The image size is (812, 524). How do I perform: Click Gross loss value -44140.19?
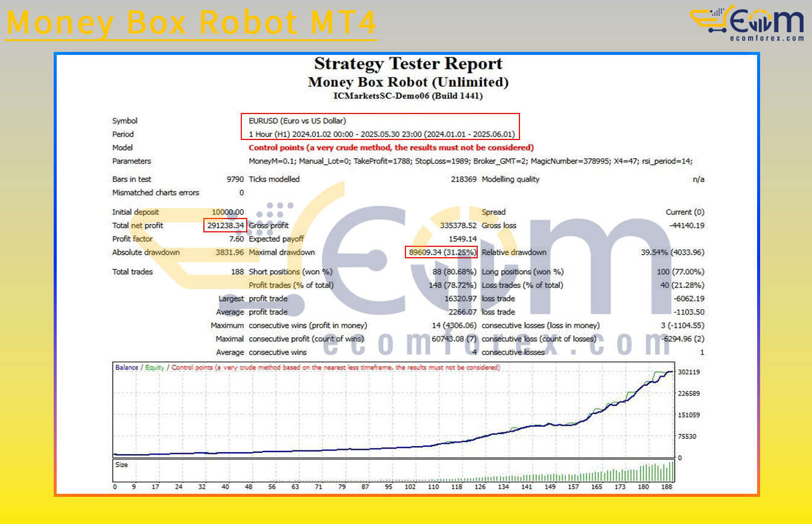[687, 225]
